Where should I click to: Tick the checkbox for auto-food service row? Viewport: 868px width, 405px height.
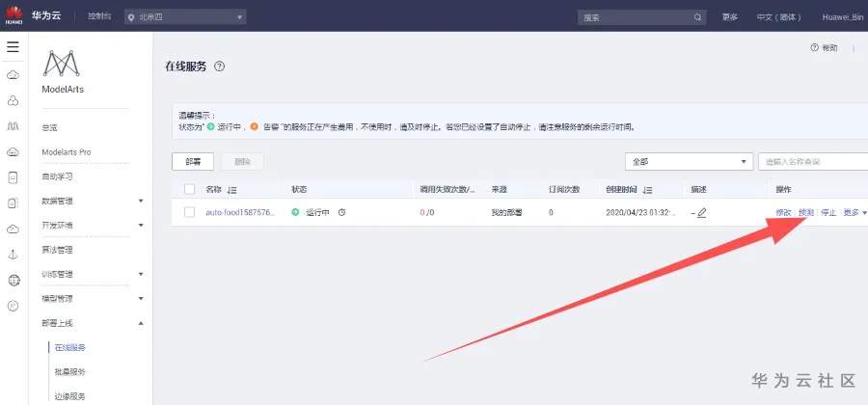pyautogui.click(x=189, y=212)
